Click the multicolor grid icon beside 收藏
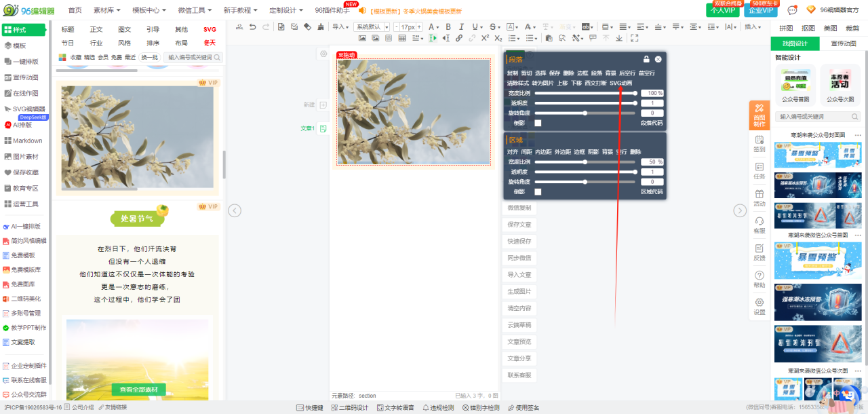 [x=63, y=58]
